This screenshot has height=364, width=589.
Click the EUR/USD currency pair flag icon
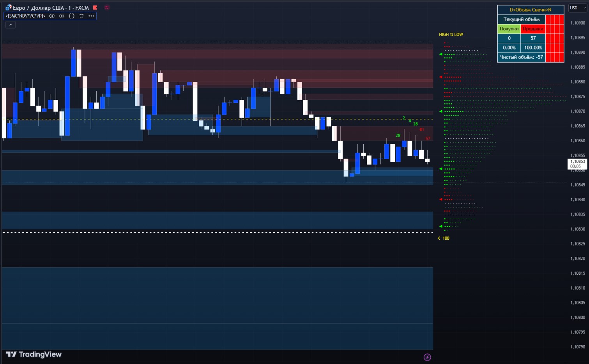(x=8, y=7)
